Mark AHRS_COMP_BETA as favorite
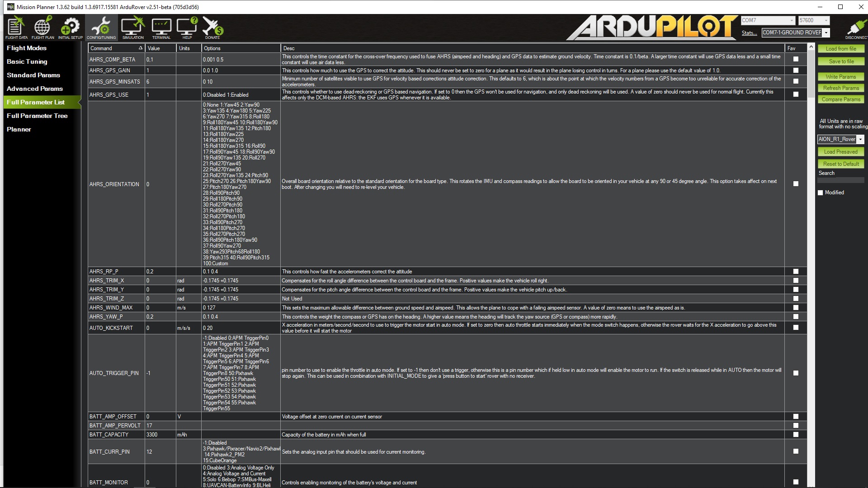 tap(796, 59)
